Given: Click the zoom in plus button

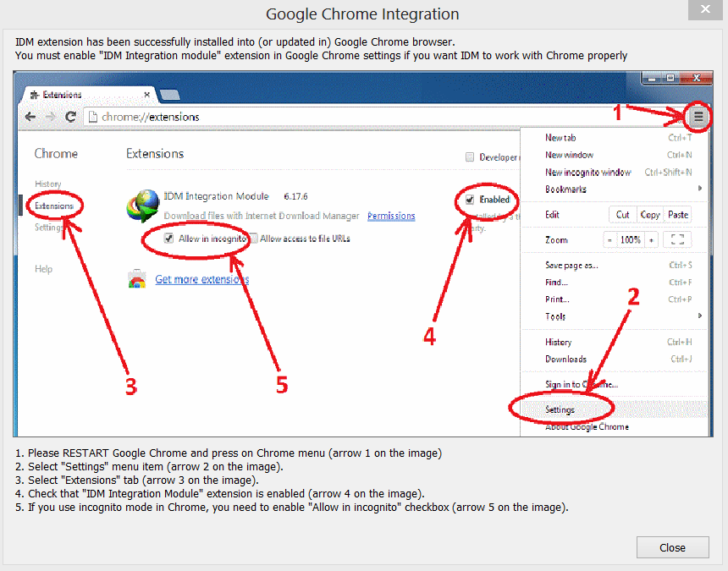Looking at the screenshot, I should pos(652,239).
